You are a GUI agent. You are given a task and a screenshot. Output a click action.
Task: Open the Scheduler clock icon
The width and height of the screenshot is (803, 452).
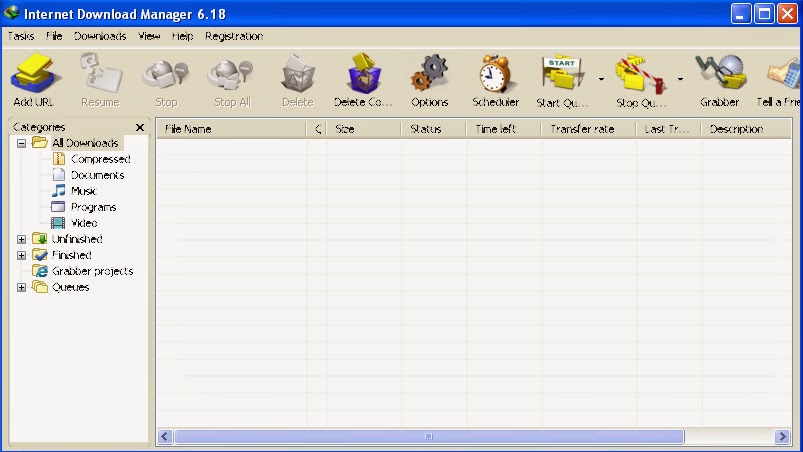pyautogui.click(x=495, y=75)
